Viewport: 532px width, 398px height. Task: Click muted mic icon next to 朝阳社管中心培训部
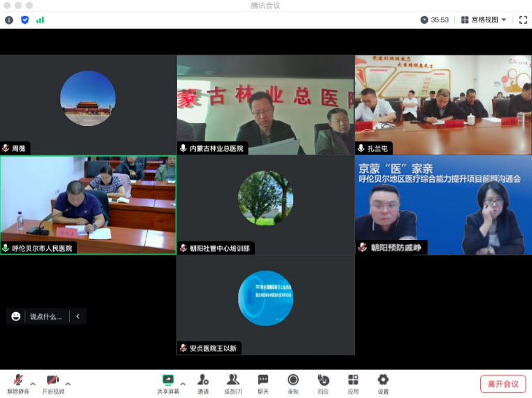click(183, 248)
